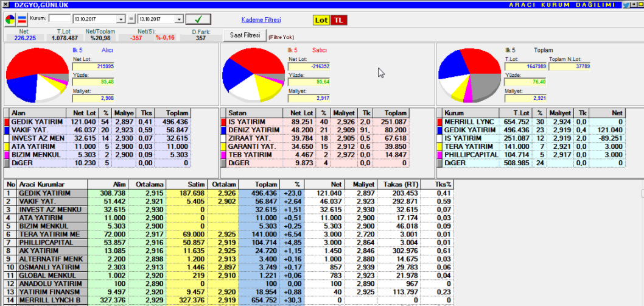Image resolution: width=644 pixels, height=306 pixels.
Task: Click the Yüzde field showing 76,40
Action: [x=525, y=82]
